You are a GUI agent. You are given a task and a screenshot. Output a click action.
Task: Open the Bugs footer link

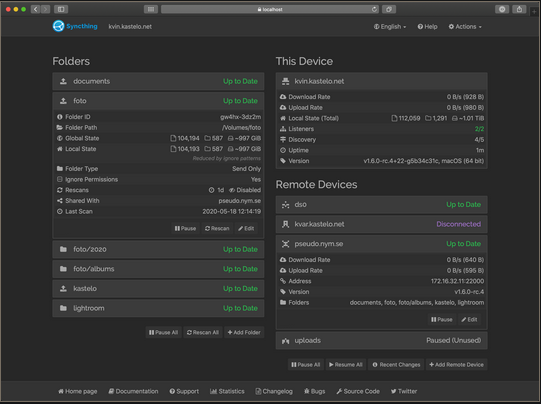pos(315,391)
